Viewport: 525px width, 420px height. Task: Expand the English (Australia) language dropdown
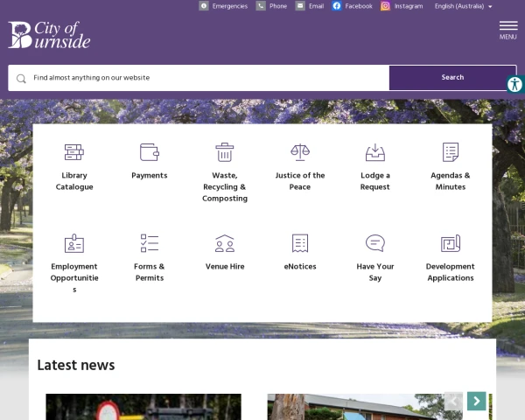(463, 6)
